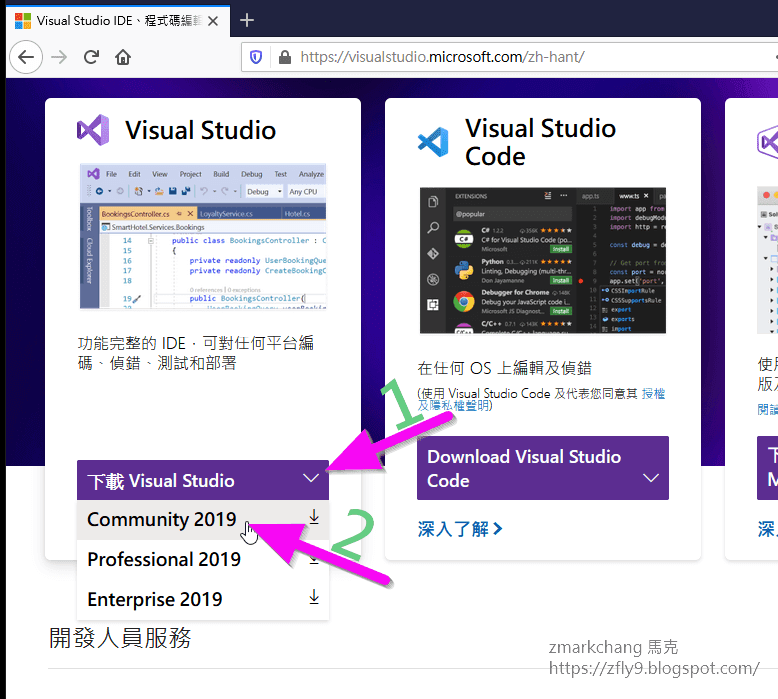The image size is (778, 699).
Task: Select the Visual Studio IDE browser tab
Action: (x=118, y=21)
